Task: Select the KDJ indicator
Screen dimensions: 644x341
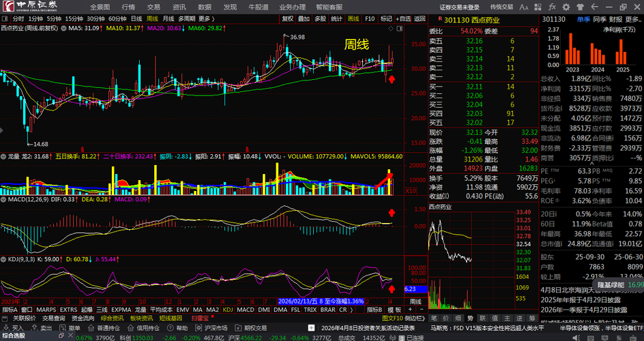Action: point(228,310)
